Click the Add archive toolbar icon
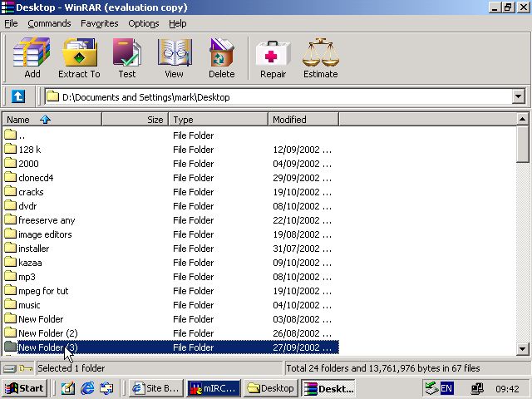532x399 pixels. click(32, 52)
